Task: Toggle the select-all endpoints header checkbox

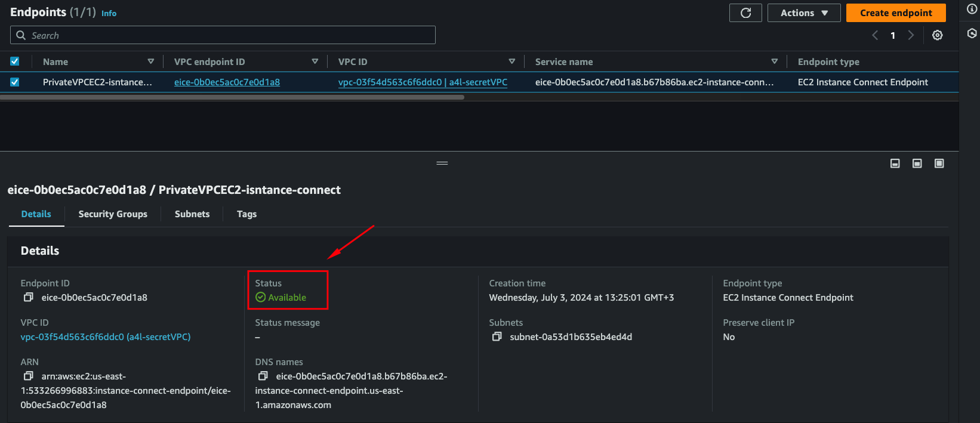Action: click(x=15, y=61)
